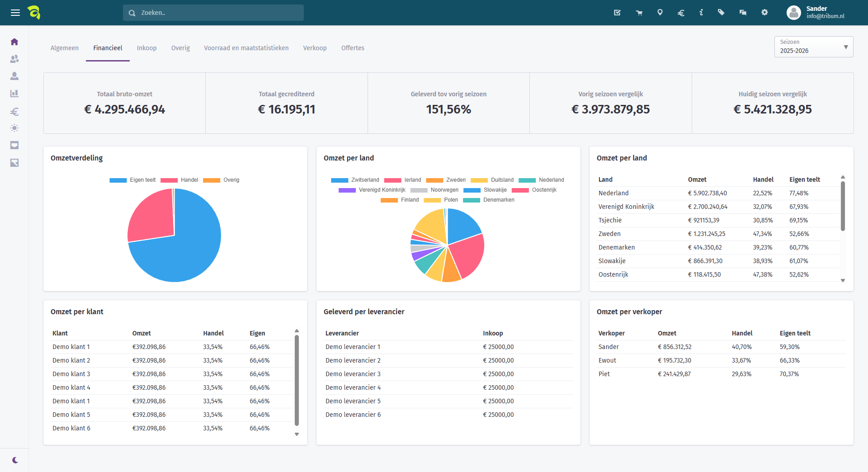This screenshot has width=868, height=472.
Task: Click the shopping cart icon in the header
Action: (639, 13)
